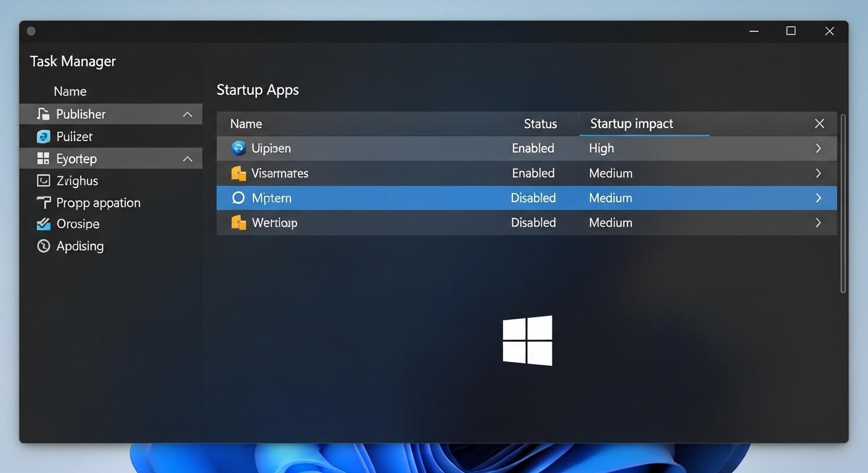Viewport: 868px width, 473px height.
Task: Open the Startup Apps heading
Action: coord(258,89)
